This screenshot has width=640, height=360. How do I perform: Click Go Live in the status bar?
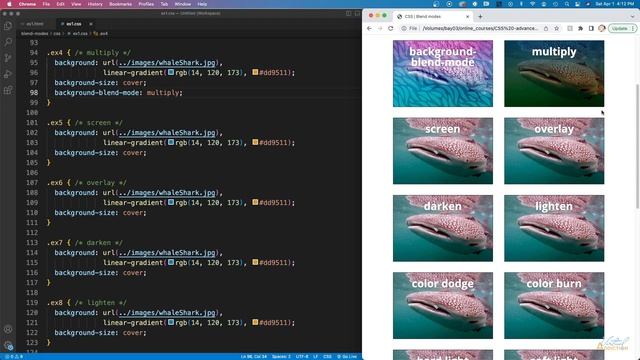(347, 357)
